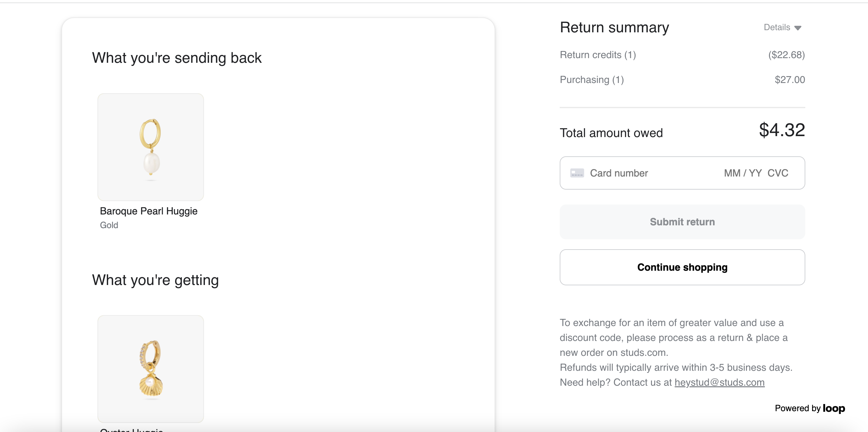868x432 pixels.
Task: Click the MM / YY expiry field
Action: 743,173
